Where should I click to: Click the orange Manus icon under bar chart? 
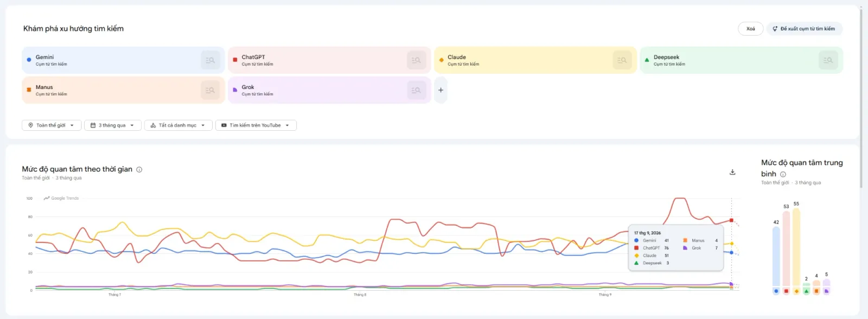816,291
